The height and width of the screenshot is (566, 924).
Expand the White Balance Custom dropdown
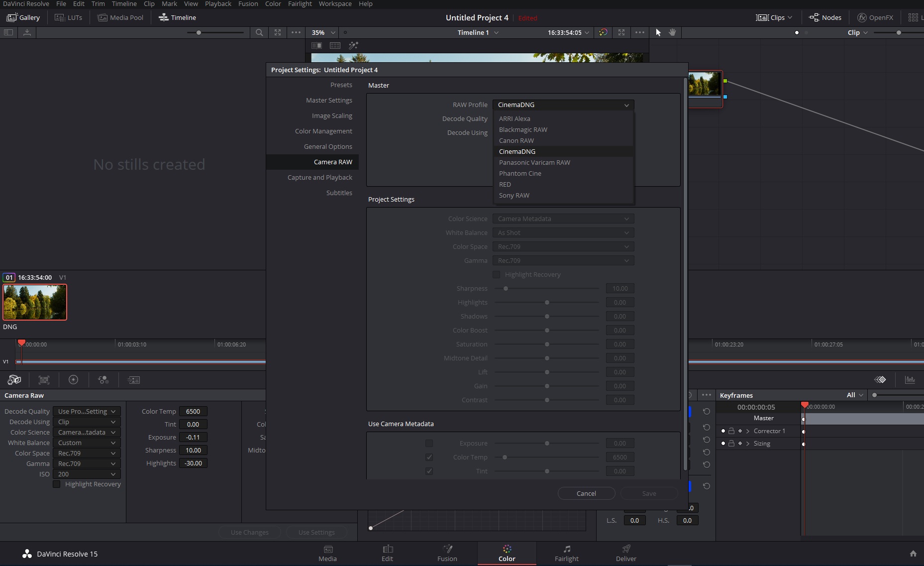pyautogui.click(x=87, y=443)
